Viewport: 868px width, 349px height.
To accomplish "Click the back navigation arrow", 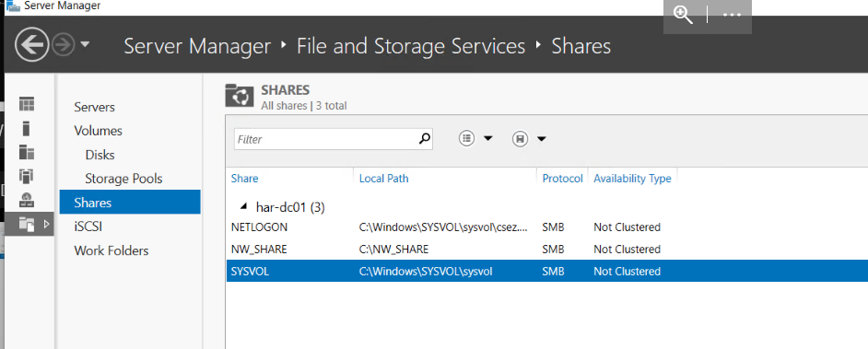I will coord(31,45).
